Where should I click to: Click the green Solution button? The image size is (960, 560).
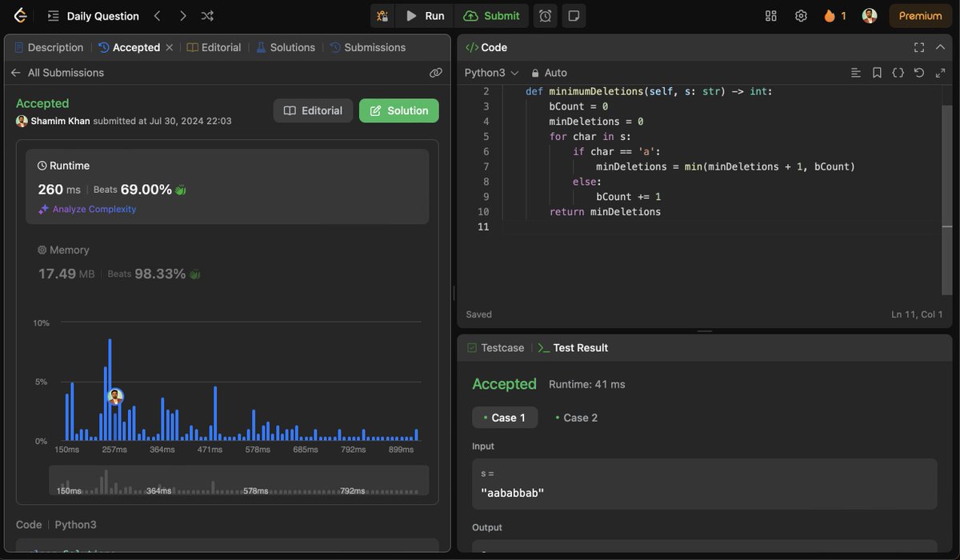(x=399, y=110)
